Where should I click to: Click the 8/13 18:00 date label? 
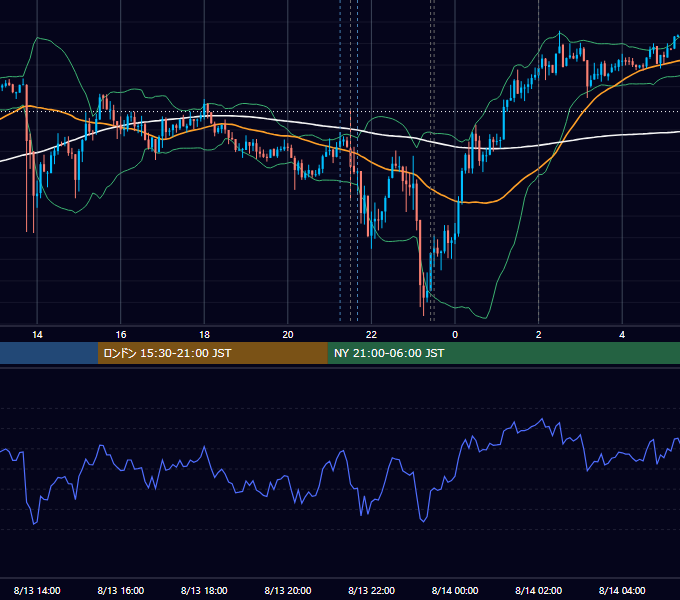coord(204,590)
